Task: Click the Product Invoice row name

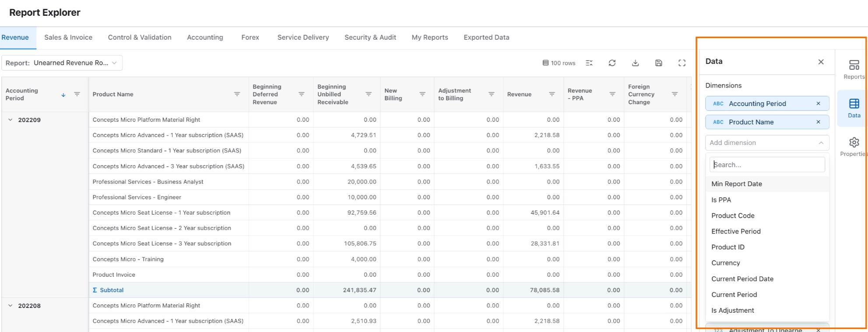Action: (x=114, y=275)
